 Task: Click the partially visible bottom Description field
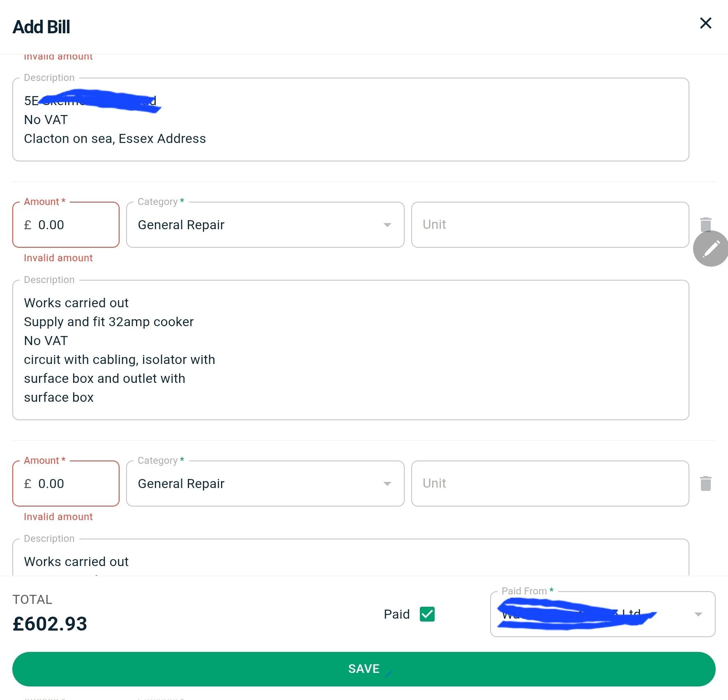(x=350, y=561)
